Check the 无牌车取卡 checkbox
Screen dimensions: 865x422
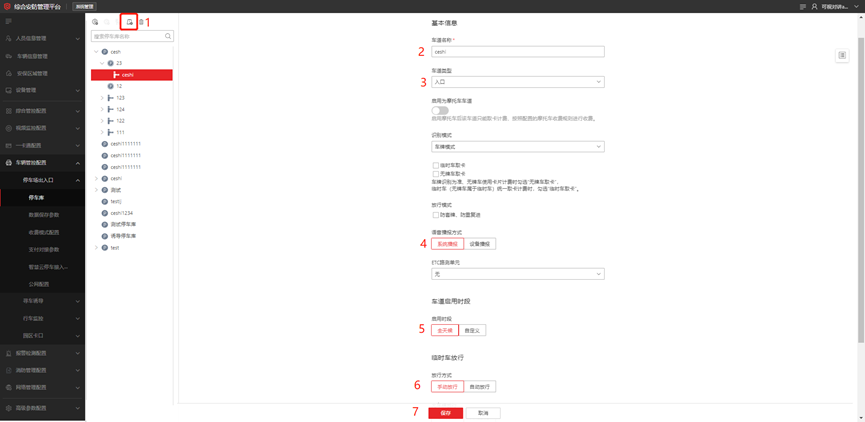click(x=436, y=173)
